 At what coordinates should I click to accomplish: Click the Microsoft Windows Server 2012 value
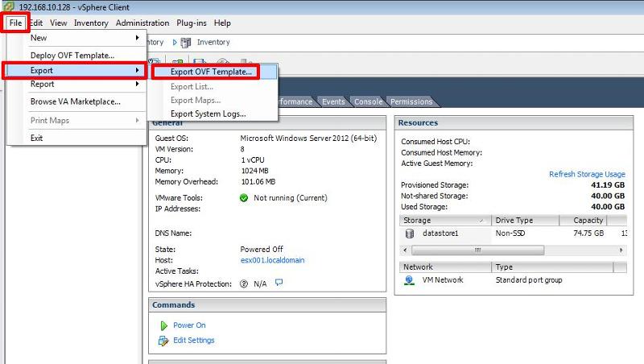pyautogui.click(x=308, y=138)
